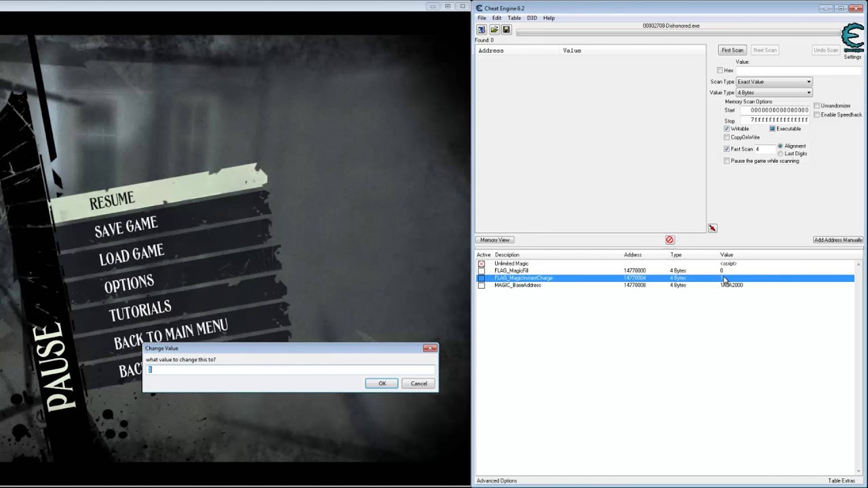Open the process list icon in Cheat Engine
868x488 pixels.
coord(481,30)
